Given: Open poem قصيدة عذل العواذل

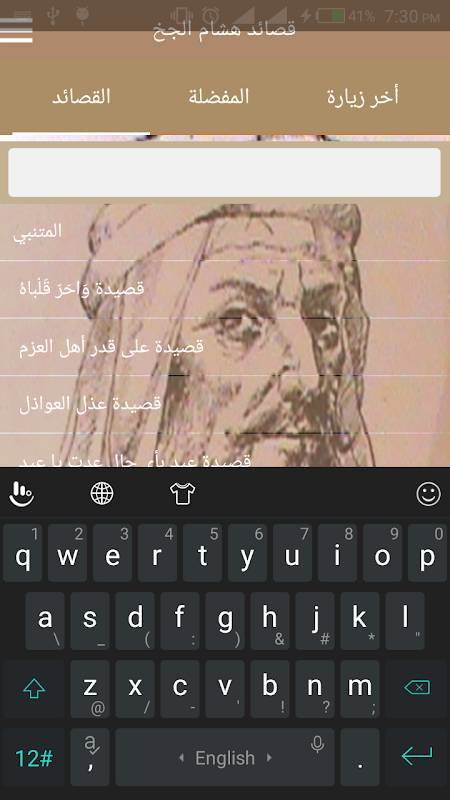Looking at the screenshot, I should [x=225, y=405].
